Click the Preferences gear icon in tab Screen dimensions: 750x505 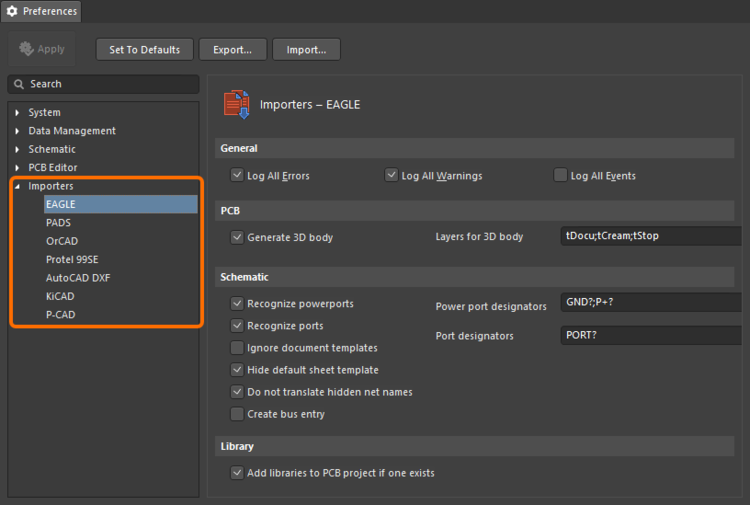pyautogui.click(x=12, y=11)
